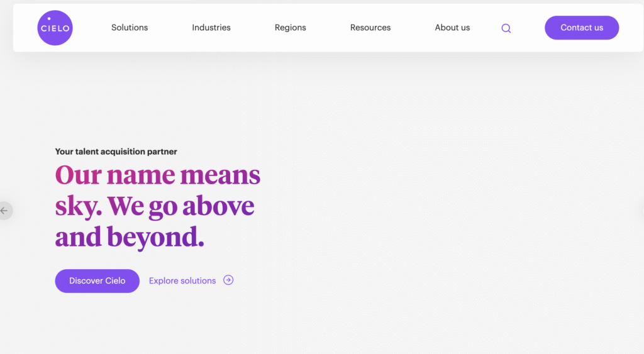Image resolution: width=644 pixels, height=354 pixels.
Task: Expand the Regions menu in header
Action: (290, 28)
